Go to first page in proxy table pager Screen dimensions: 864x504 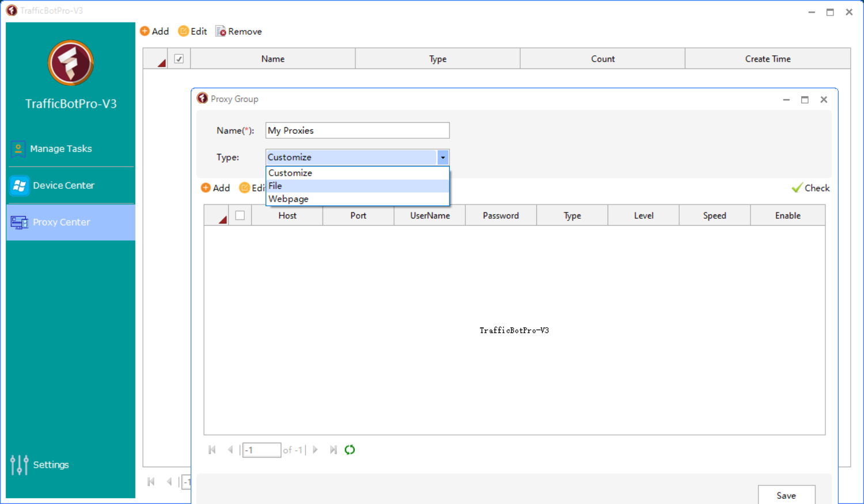(212, 450)
